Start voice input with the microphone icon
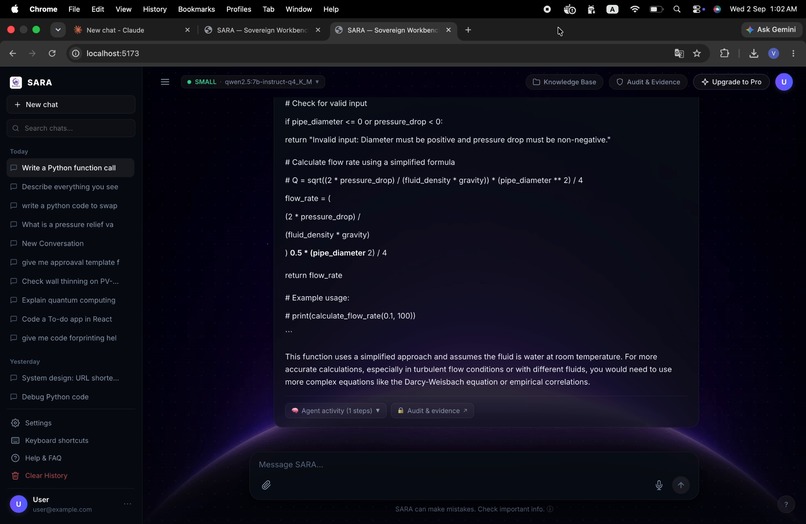806x524 pixels. point(659,485)
